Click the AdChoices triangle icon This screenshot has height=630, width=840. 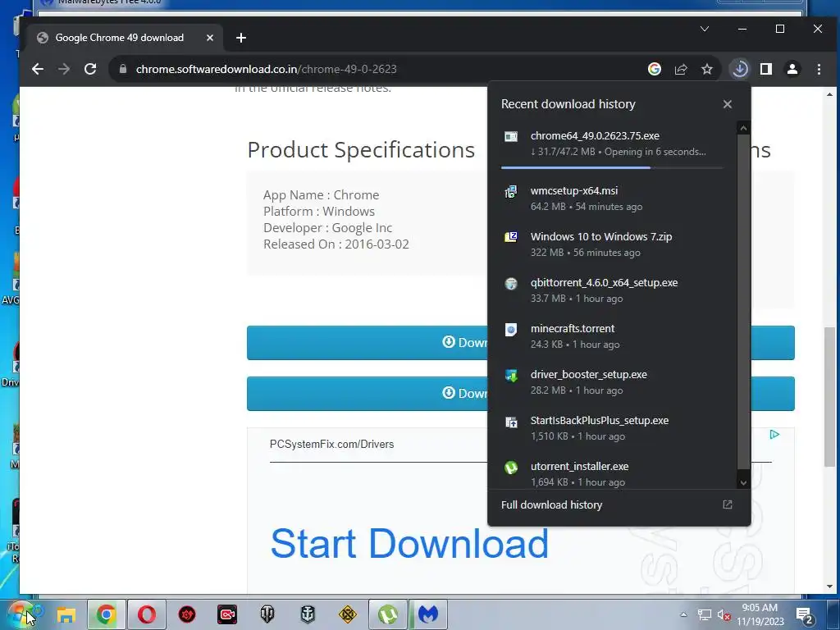pyautogui.click(x=774, y=435)
